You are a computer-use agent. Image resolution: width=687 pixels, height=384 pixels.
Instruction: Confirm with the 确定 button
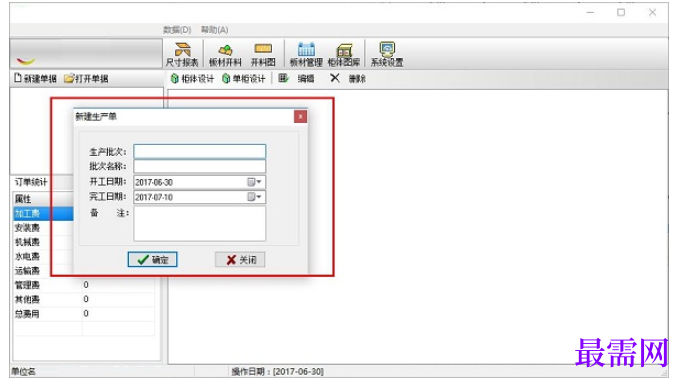click(152, 260)
